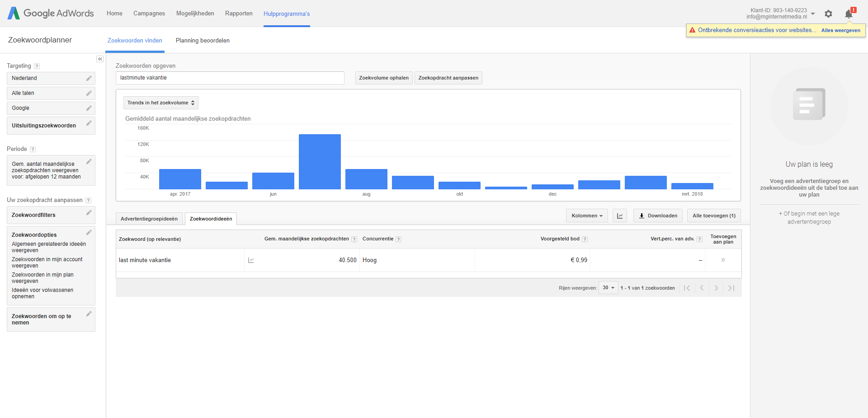Open the notifications bell
Viewport: 868px width, 418px height.
click(849, 14)
